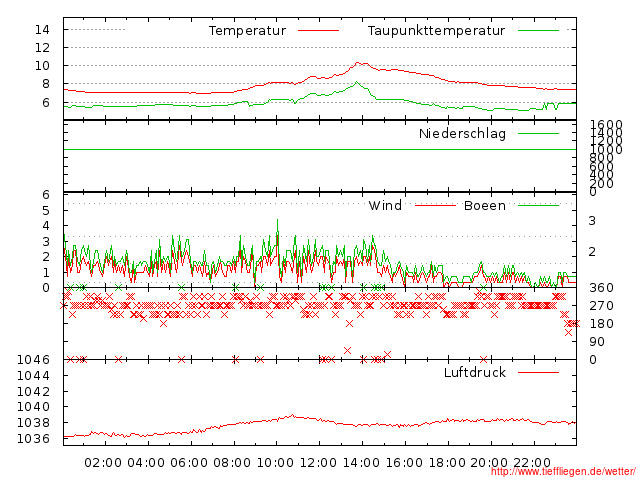Click green line sample beside Taupunkttemperatur

(538, 31)
